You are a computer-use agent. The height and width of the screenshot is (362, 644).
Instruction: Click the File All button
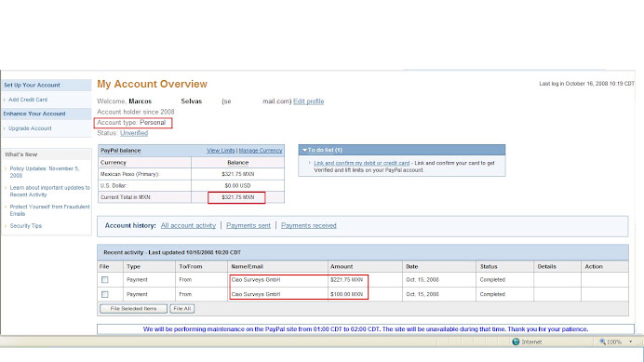[x=182, y=309]
